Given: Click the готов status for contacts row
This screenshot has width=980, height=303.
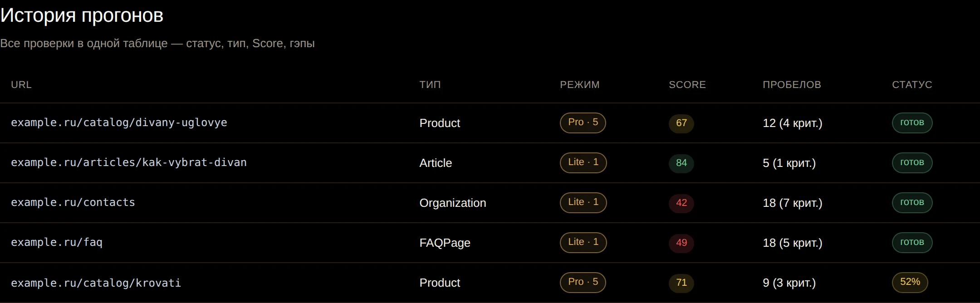Looking at the screenshot, I should 912,202.
